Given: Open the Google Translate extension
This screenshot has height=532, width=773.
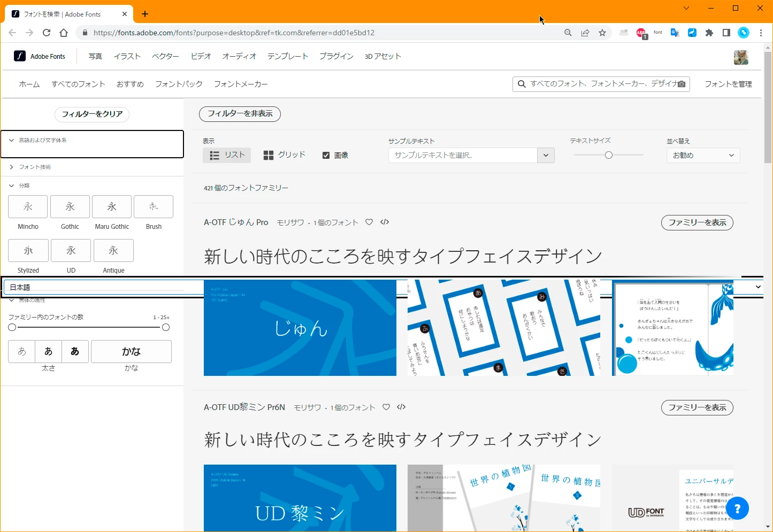Looking at the screenshot, I should (675, 33).
